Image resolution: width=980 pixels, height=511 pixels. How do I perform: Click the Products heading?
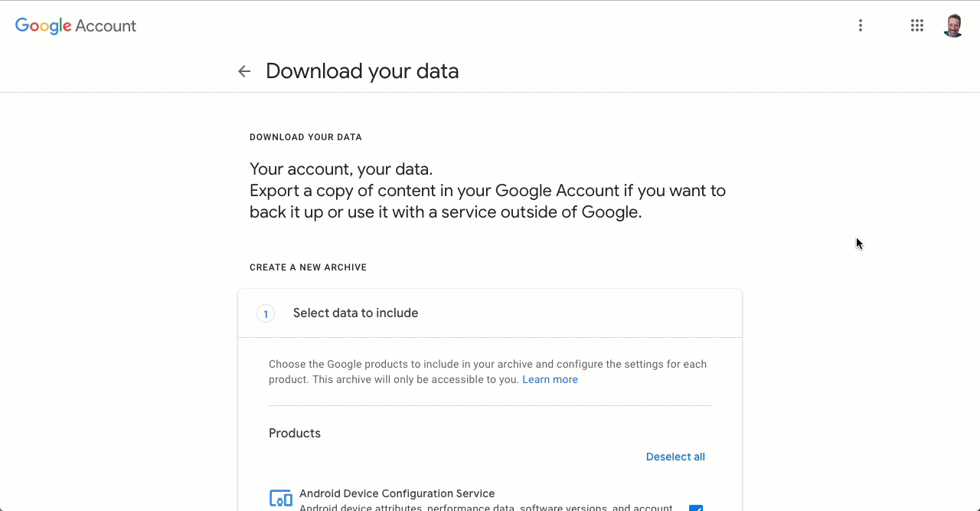click(x=295, y=434)
